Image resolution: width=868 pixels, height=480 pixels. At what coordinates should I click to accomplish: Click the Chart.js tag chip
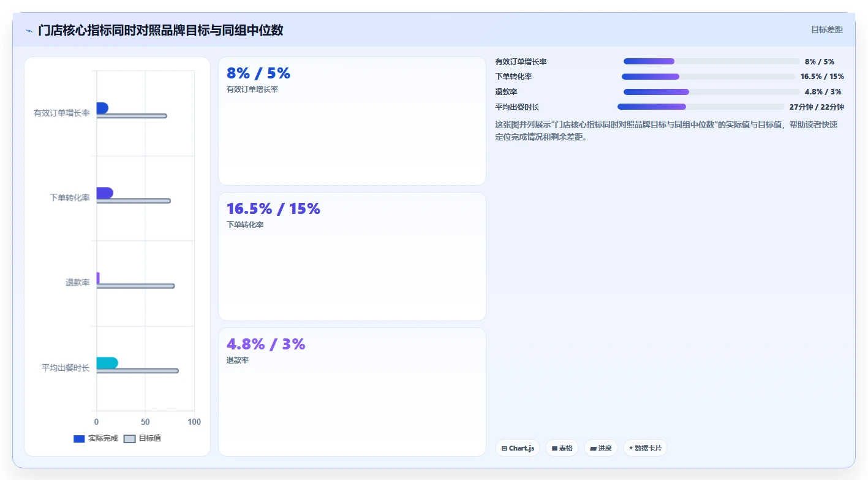(518, 448)
